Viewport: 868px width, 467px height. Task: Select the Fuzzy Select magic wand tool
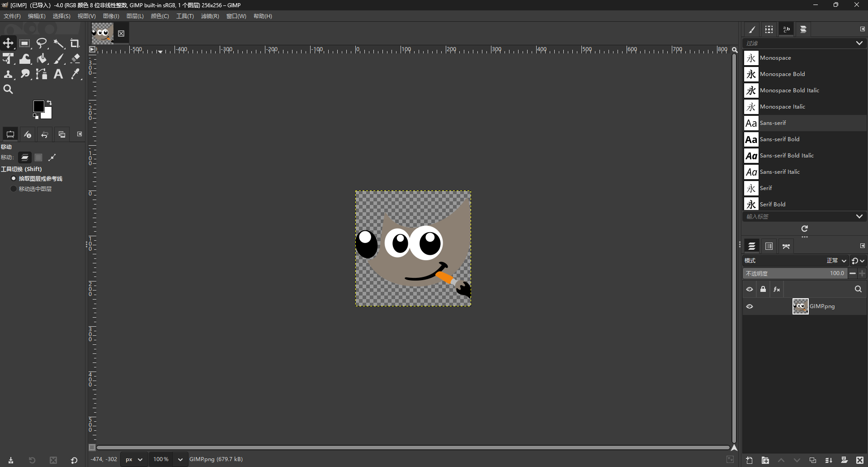tap(59, 43)
